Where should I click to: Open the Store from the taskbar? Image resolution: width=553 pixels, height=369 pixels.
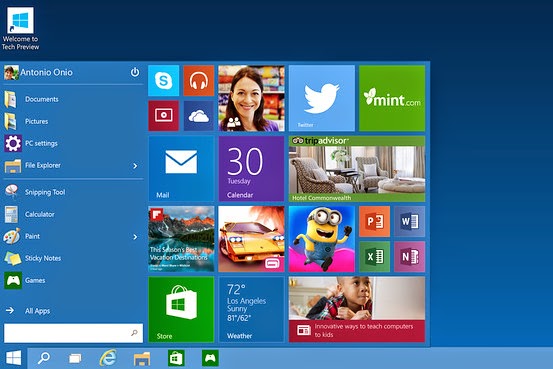176,358
